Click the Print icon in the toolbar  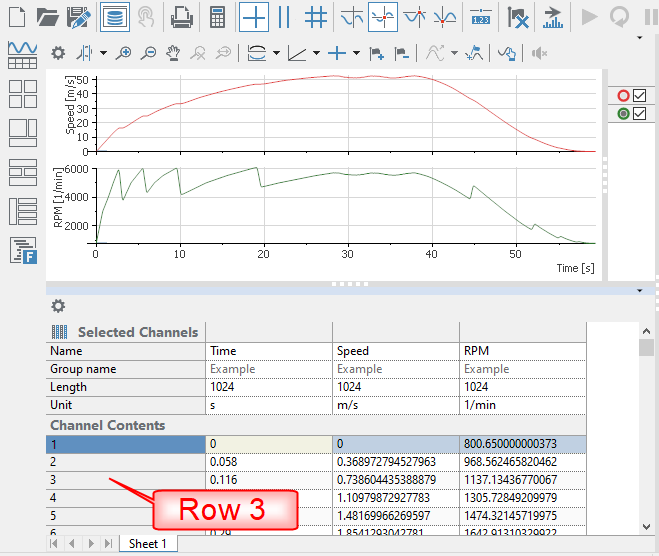pyautogui.click(x=181, y=17)
